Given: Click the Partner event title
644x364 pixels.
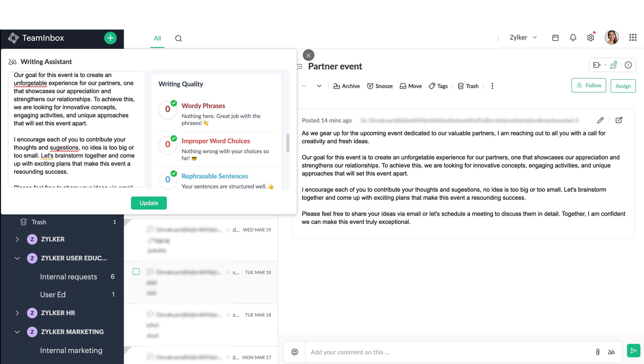Looking at the screenshot, I should point(335,66).
